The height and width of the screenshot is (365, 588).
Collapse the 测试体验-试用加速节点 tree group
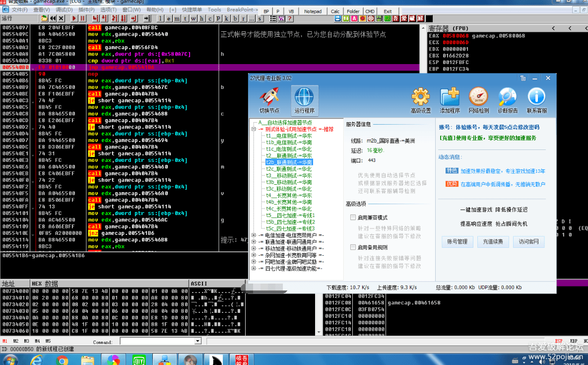tap(254, 129)
